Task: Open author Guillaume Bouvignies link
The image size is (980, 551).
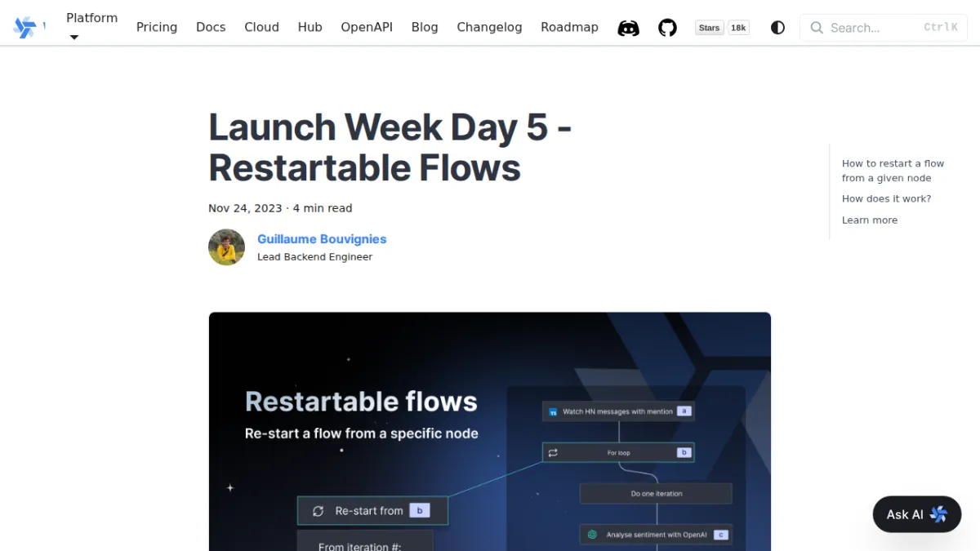Action: [x=322, y=239]
